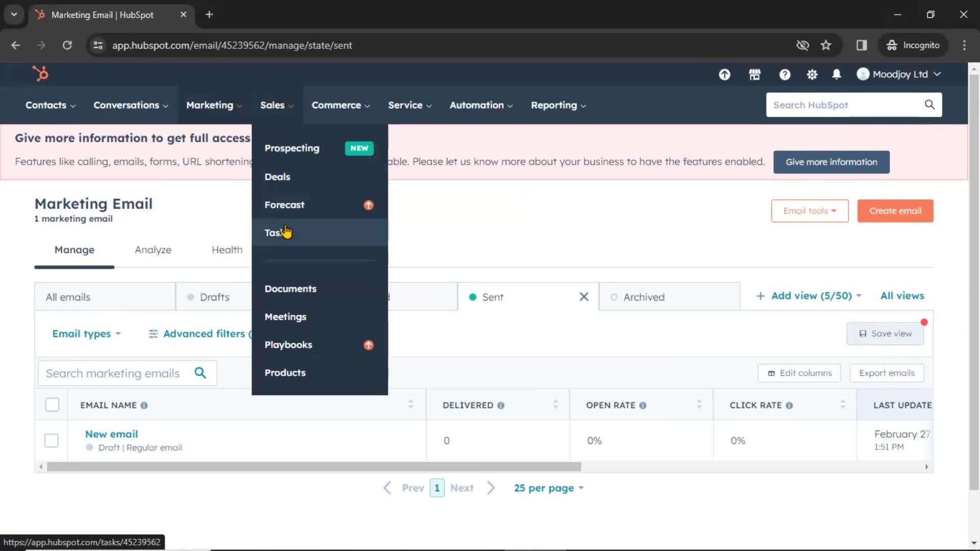
Task: Open the upgrade arrow icon in header
Action: click(724, 74)
